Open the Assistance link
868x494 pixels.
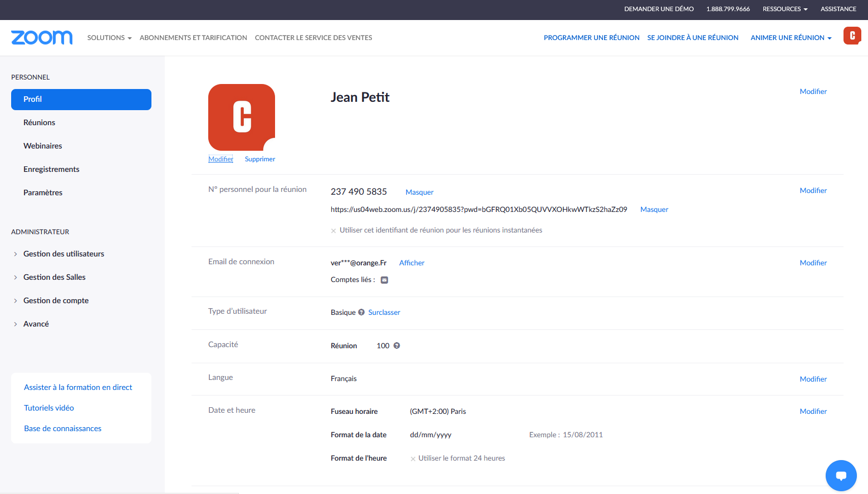tap(838, 9)
